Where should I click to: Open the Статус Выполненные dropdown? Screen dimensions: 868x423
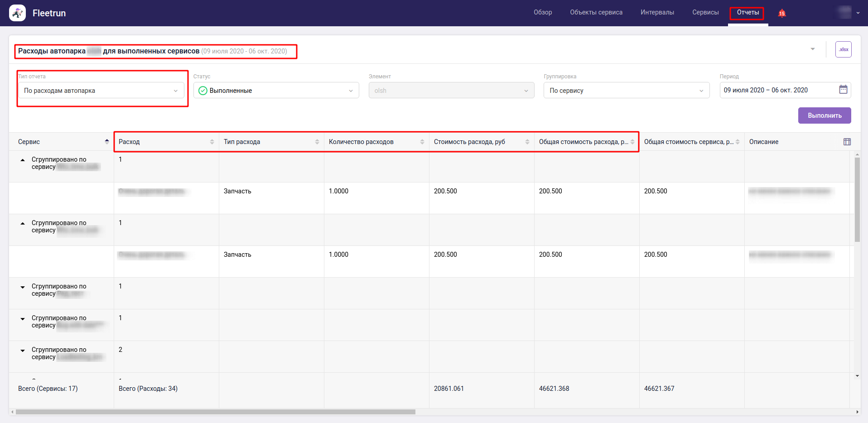[x=276, y=91]
